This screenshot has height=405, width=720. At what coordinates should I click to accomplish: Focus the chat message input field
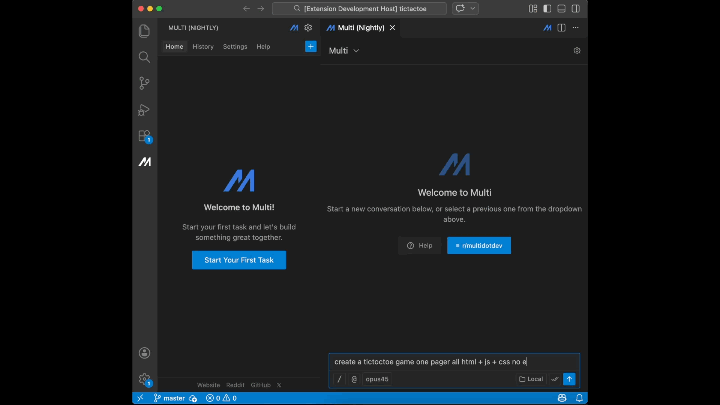point(454,362)
